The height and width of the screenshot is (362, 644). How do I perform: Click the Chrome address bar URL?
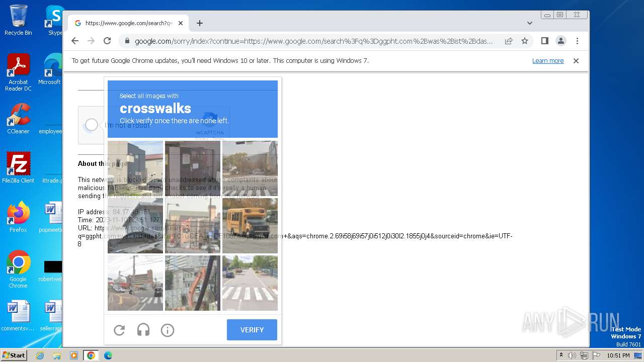pyautogui.click(x=313, y=41)
